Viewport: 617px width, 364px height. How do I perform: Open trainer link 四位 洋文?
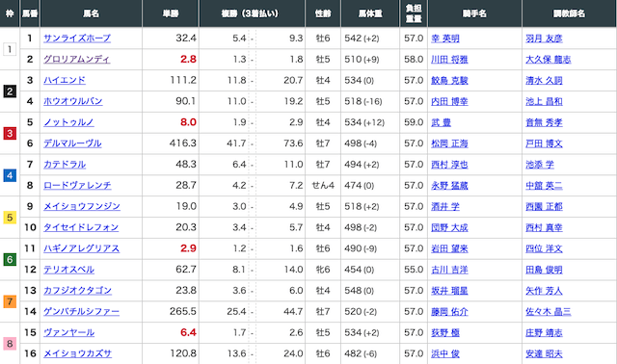pos(544,248)
